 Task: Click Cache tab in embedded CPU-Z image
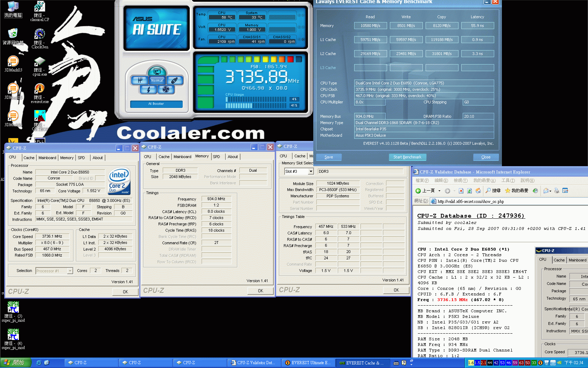(559, 260)
